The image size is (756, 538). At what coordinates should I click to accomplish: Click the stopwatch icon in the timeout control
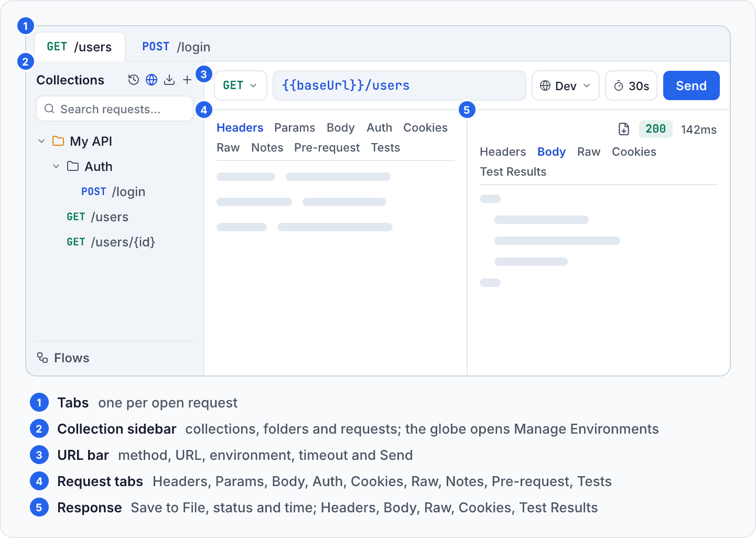click(x=619, y=85)
